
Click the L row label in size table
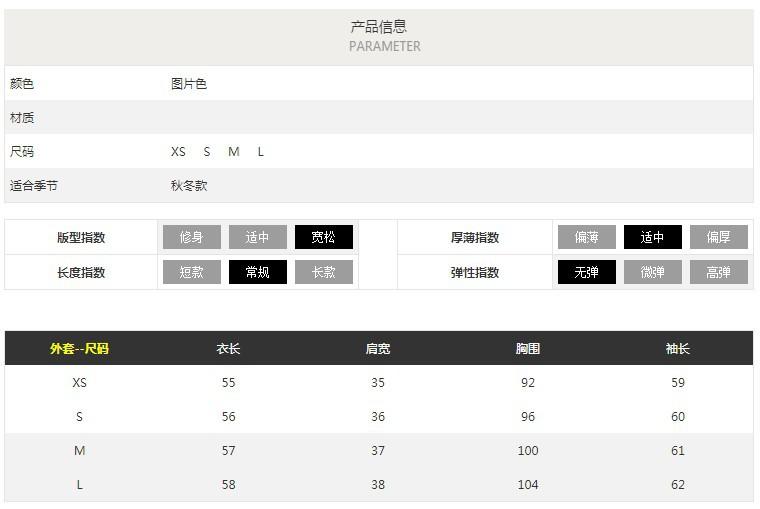tap(79, 484)
